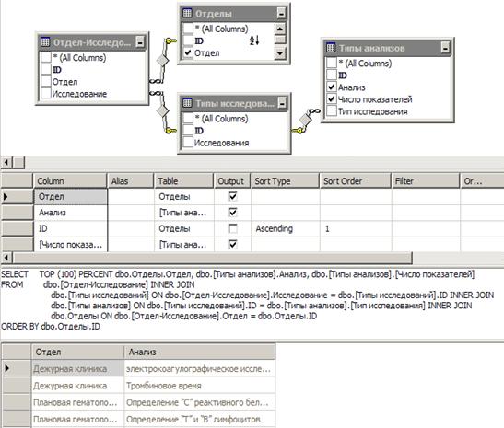504x428 pixels.
Task: Click the Filter column header
Action: click(x=426, y=181)
